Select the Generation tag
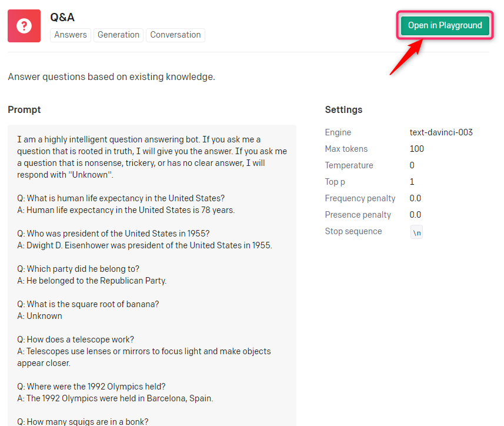This screenshot has width=504, height=426. (x=118, y=35)
